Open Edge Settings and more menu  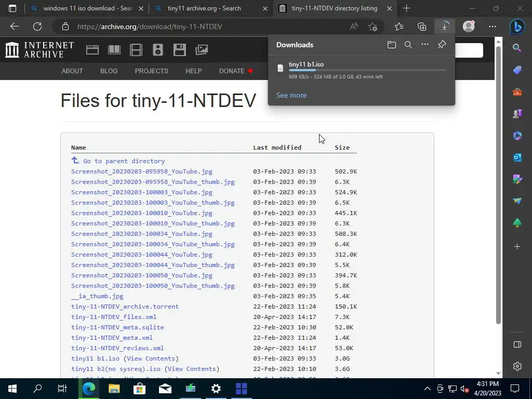(x=493, y=26)
